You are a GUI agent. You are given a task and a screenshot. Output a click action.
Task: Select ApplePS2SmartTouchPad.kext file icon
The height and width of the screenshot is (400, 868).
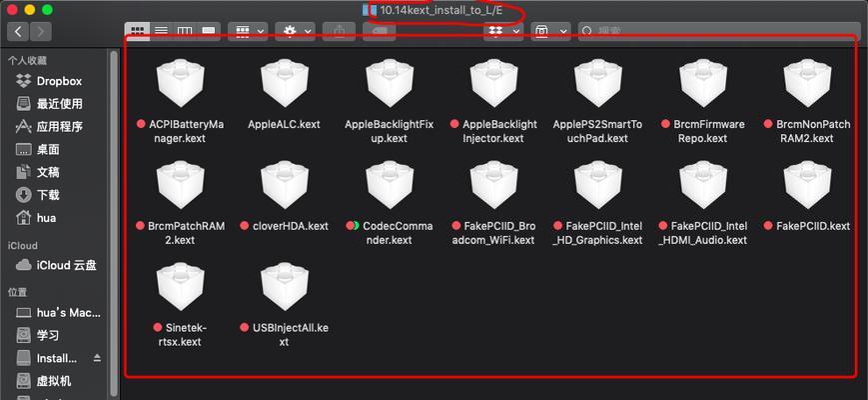[598, 83]
